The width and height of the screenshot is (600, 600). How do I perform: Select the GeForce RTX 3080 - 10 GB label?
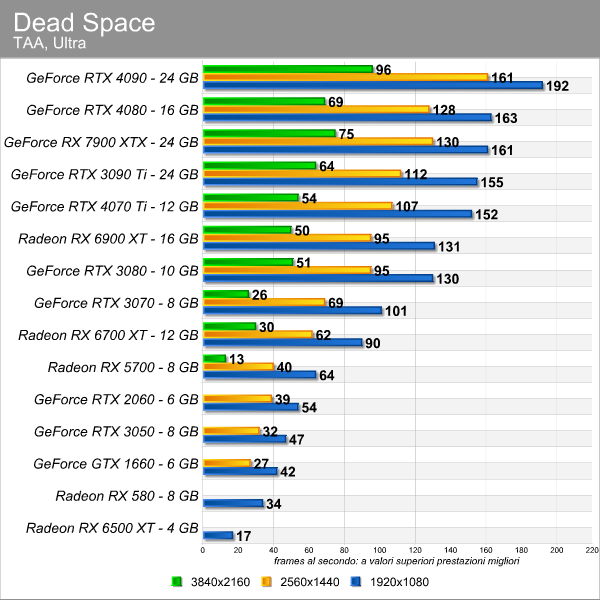(x=112, y=271)
